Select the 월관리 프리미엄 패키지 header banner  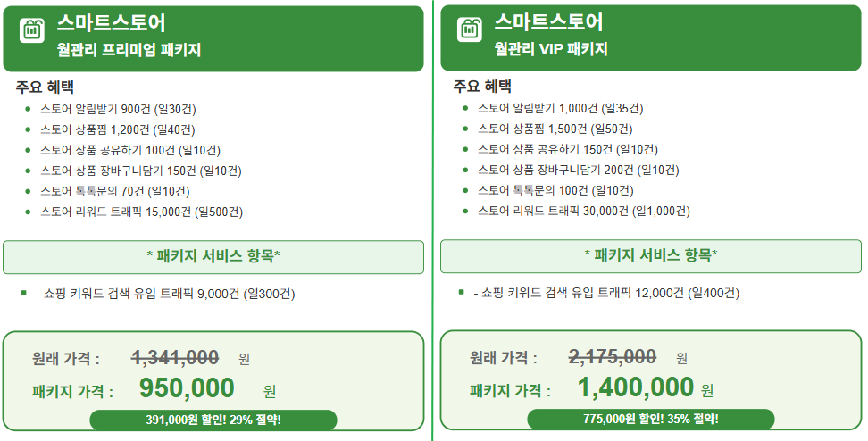click(x=213, y=38)
